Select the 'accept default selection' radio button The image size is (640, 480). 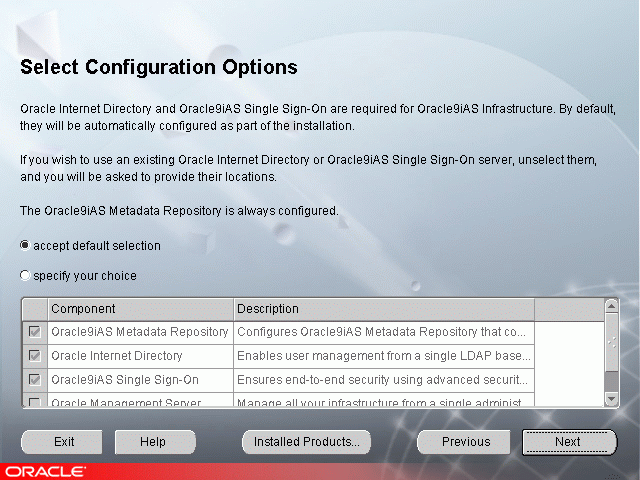(x=25, y=245)
